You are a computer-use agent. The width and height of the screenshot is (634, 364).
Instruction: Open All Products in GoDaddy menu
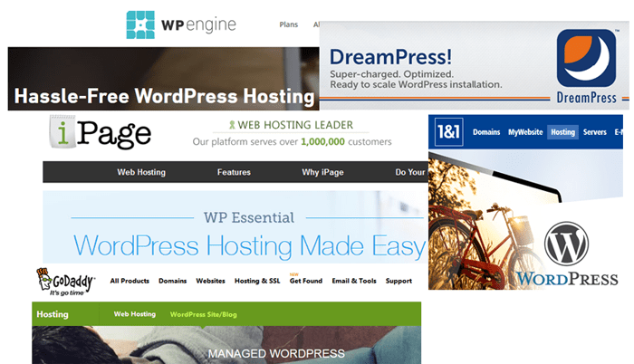click(130, 281)
